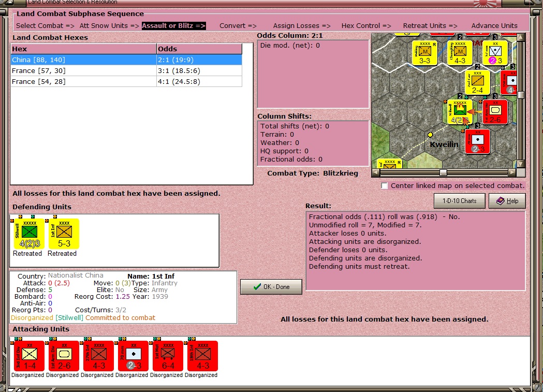Click the Assault or Blitz subphase step
The height and width of the screenshot is (392, 543).
pos(173,25)
